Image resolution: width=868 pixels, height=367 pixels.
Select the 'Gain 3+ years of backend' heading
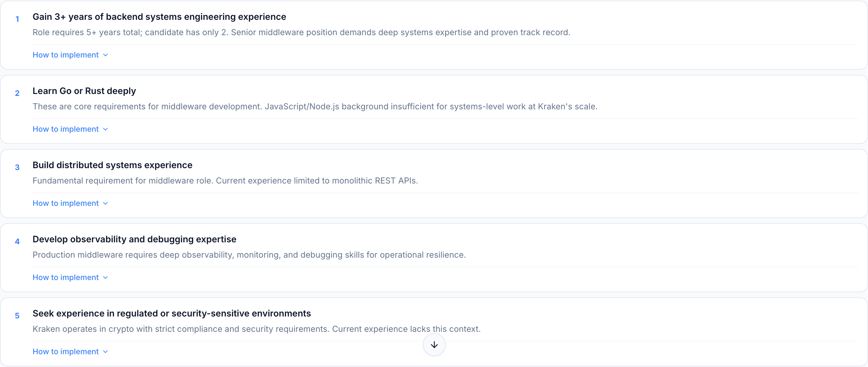click(x=159, y=17)
